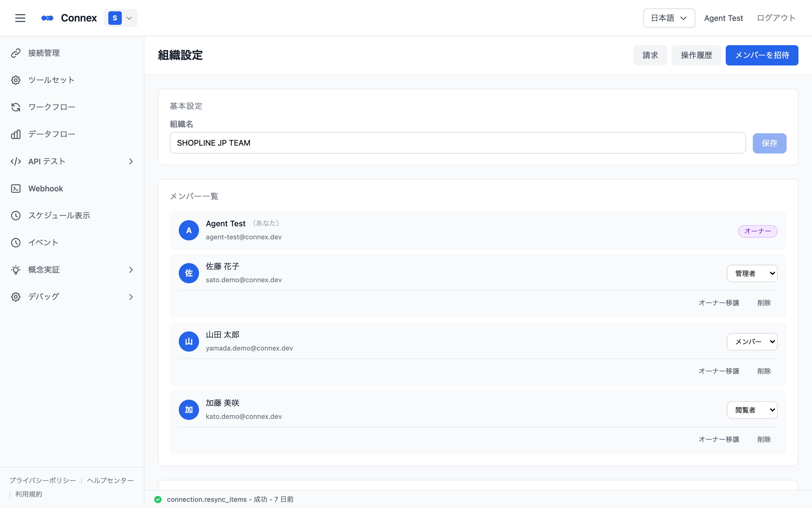
Task: Click the 加藤 美咲 avatar circle
Action: tap(189, 410)
